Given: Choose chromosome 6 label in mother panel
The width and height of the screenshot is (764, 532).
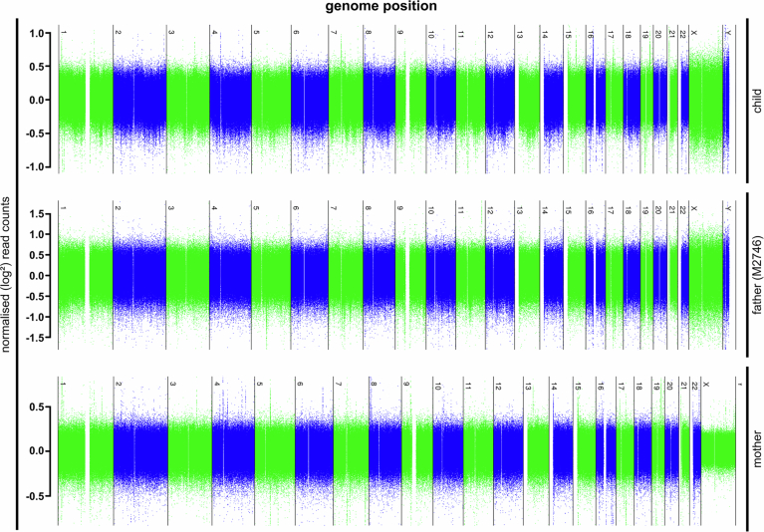Looking at the screenshot, I should click(300, 385).
